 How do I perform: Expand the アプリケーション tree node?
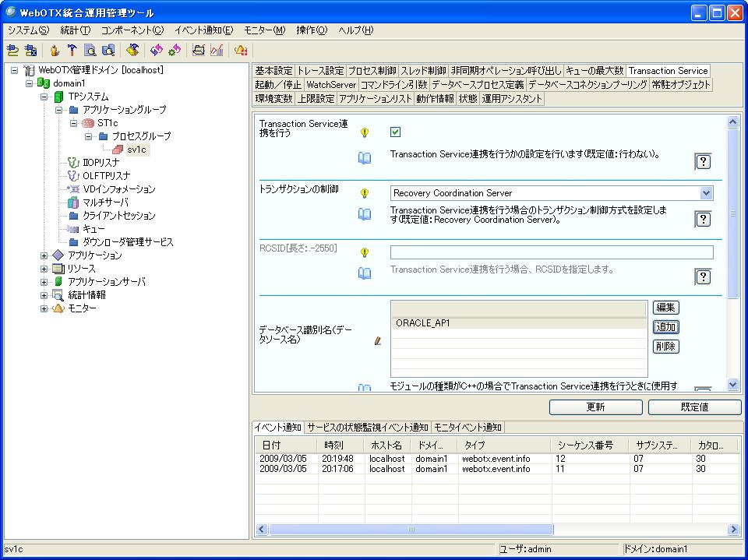tap(44, 255)
